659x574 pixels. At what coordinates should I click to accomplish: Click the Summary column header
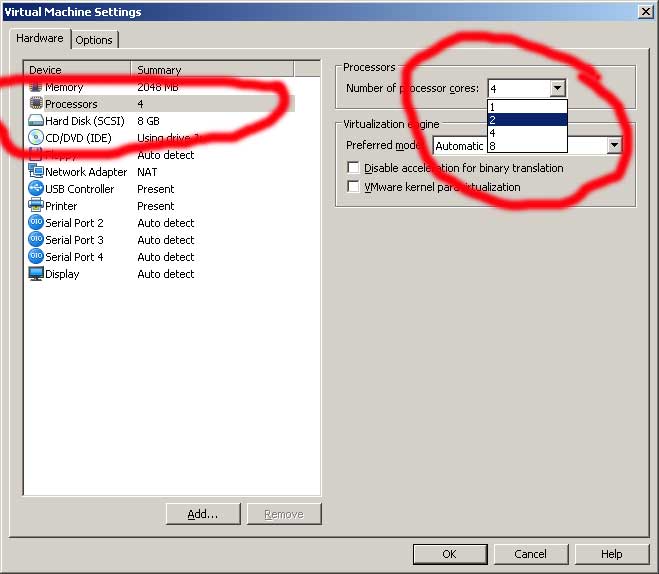pyautogui.click(x=210, y=70)
